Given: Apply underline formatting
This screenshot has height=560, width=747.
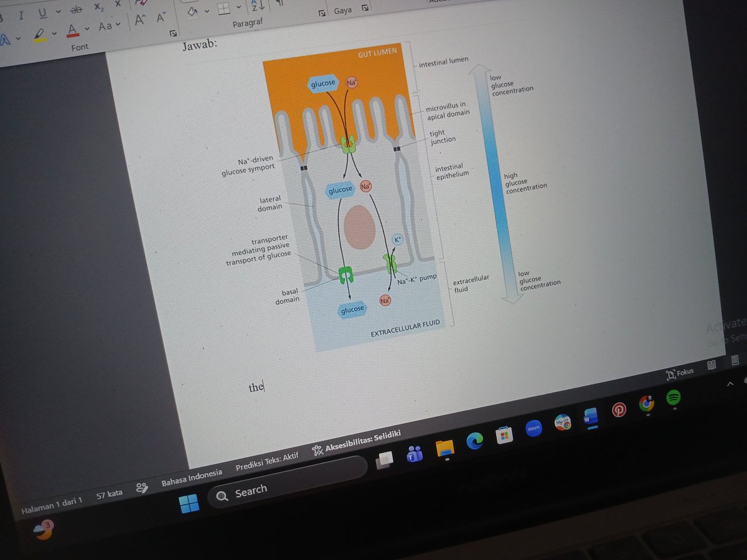Looking at the screenshot, I should click(x=42, y=13).
